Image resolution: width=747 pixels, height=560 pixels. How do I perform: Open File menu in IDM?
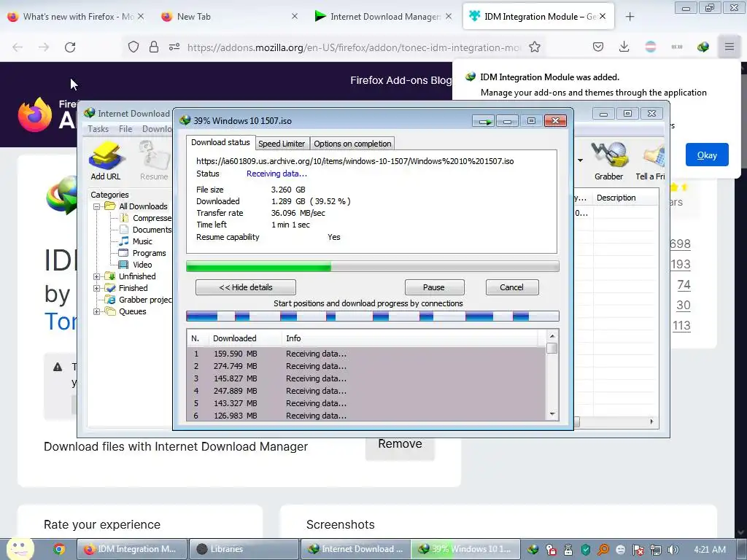(125, 129)
